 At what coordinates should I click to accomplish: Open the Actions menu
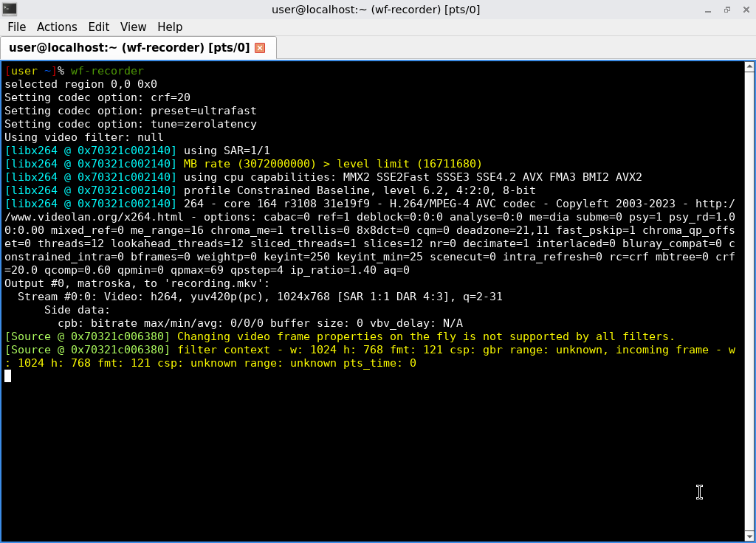pyautogui.click(x=57, y=27)
